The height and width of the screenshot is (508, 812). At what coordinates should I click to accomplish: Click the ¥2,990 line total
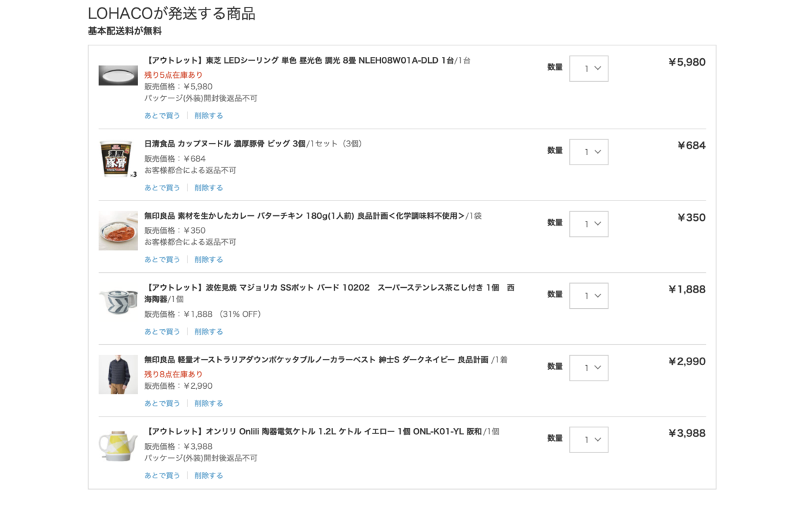click(x=687, y=362)
